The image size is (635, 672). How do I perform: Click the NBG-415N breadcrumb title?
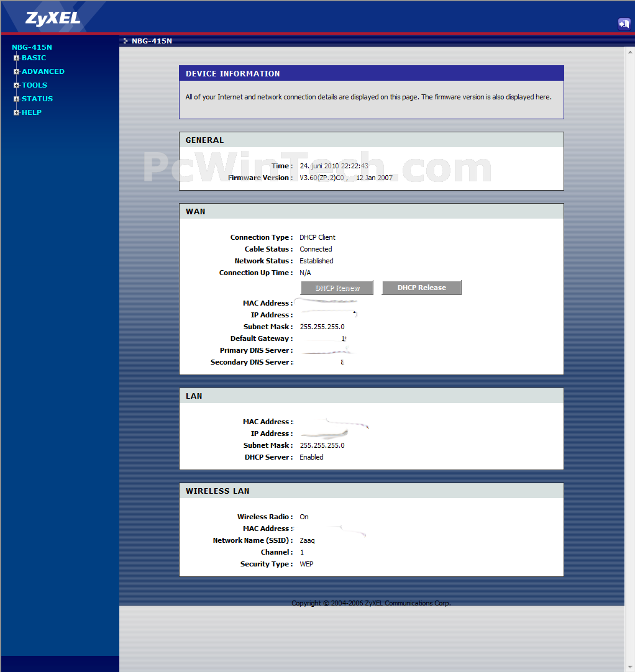click(152, 41)
